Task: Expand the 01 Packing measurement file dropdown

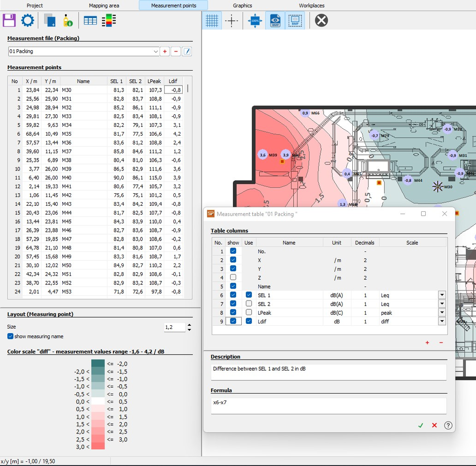Action: tap(156, 52)
